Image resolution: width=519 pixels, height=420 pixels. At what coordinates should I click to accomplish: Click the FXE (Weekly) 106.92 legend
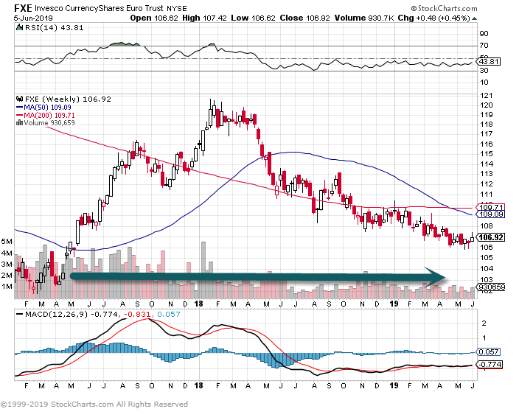pyautogui.click(x=68, y=99)
